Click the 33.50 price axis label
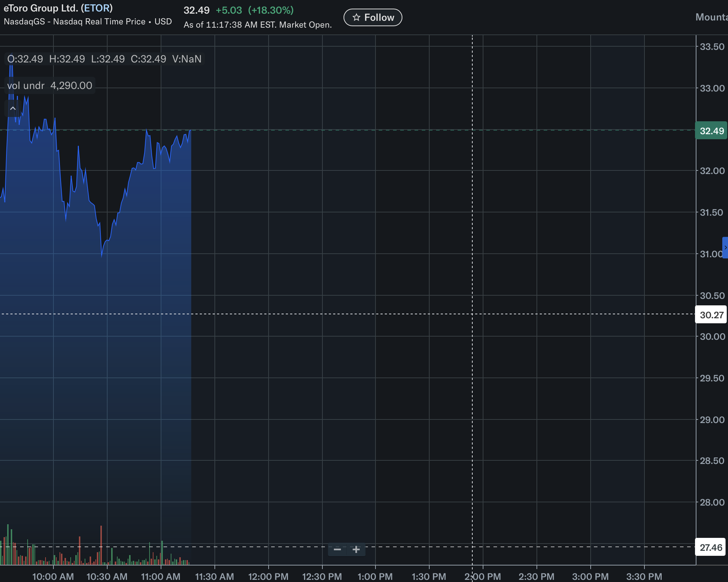The width and height of the screenshot is (728, 582). (712, 47)
